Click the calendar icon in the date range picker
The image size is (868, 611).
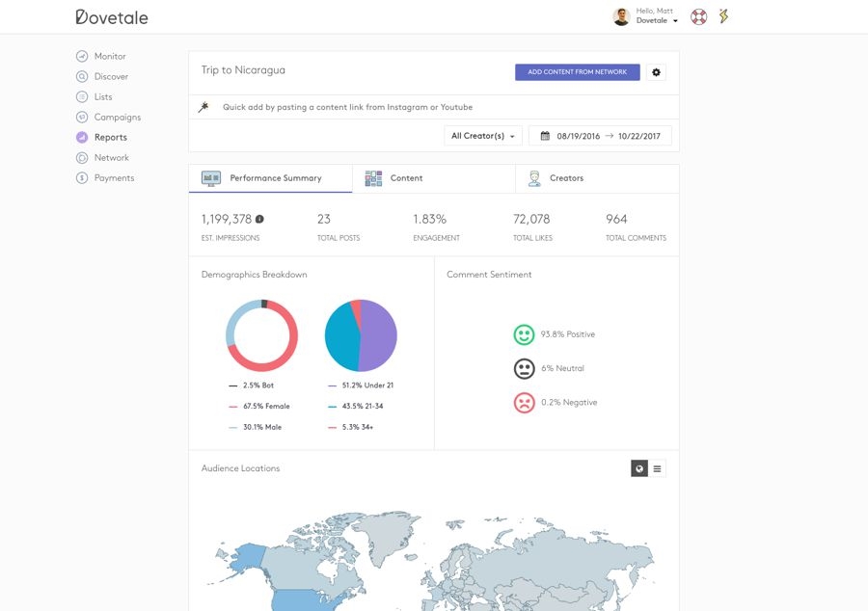[545, 135]
